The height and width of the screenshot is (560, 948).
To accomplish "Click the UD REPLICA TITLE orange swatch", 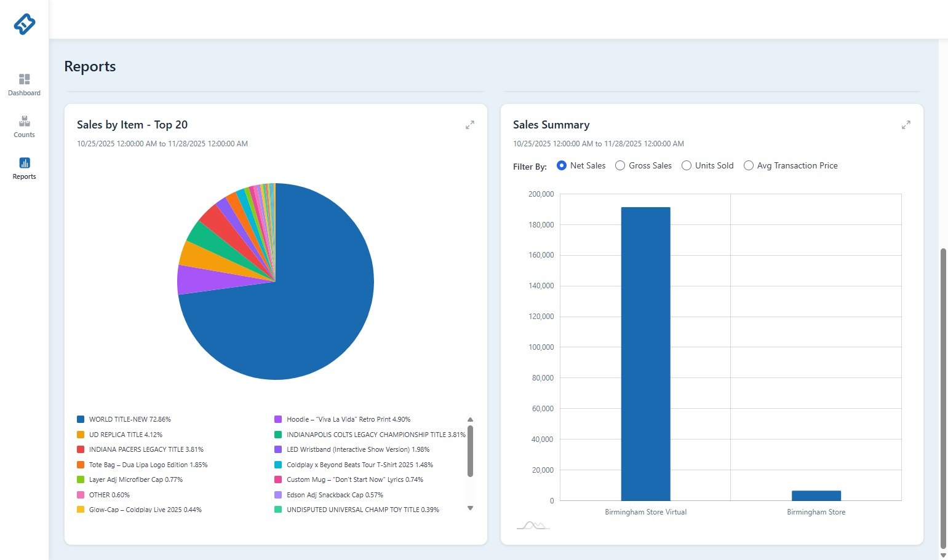I will click(81, 435).
